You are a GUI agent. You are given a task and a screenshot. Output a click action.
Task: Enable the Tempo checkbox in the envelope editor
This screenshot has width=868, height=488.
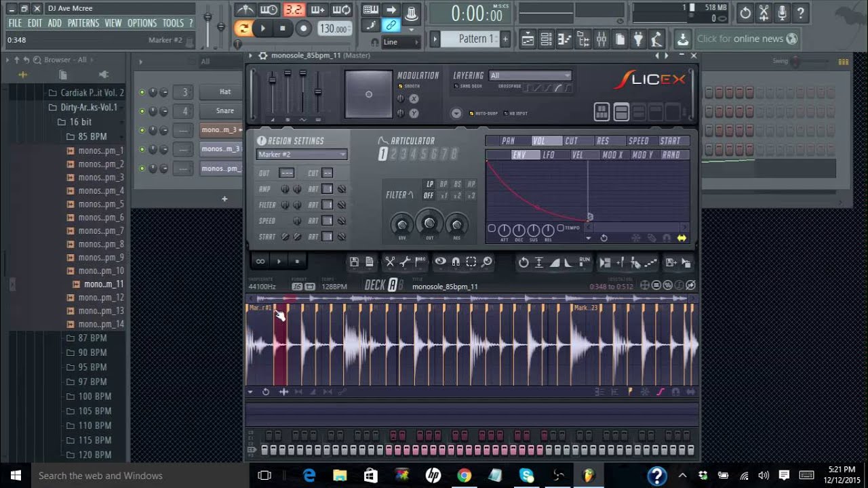point(560,228)
